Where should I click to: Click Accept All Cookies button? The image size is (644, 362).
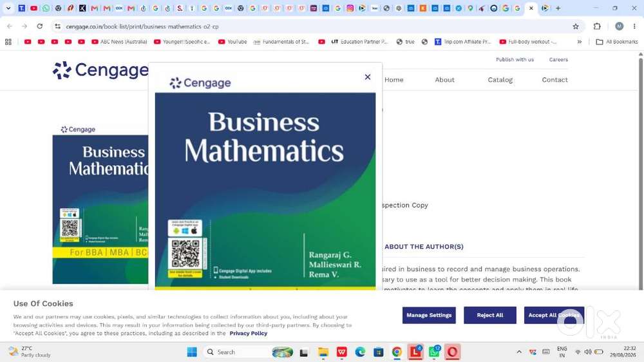point(554,315)
